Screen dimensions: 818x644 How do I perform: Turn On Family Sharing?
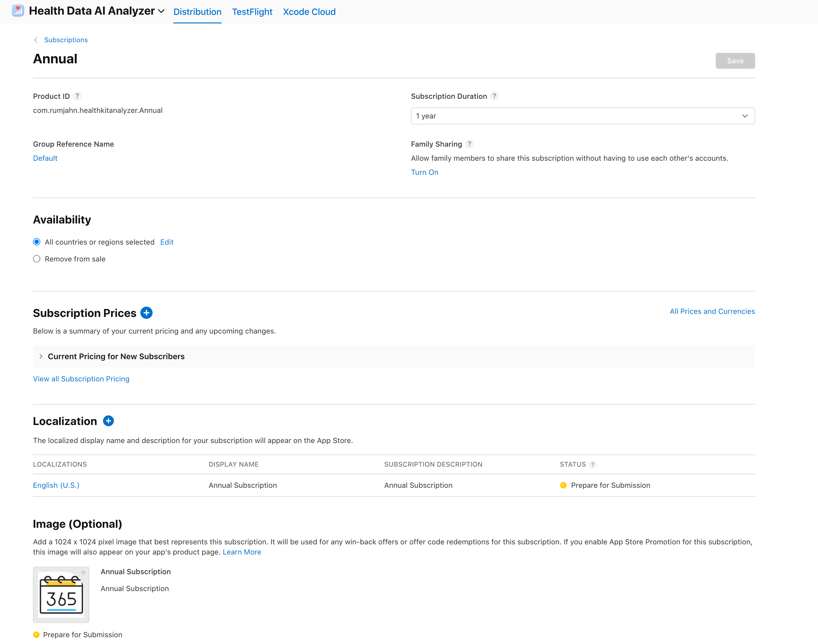424,172
